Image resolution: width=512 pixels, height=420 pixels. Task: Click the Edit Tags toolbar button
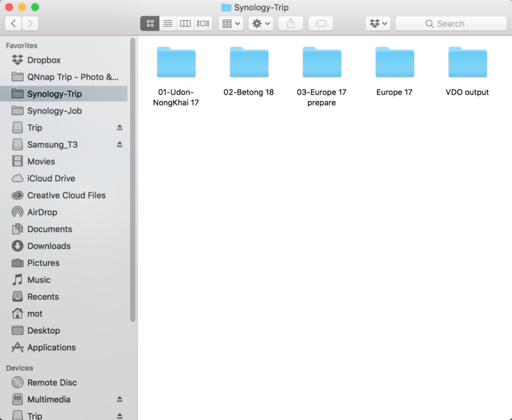[321, 24]
